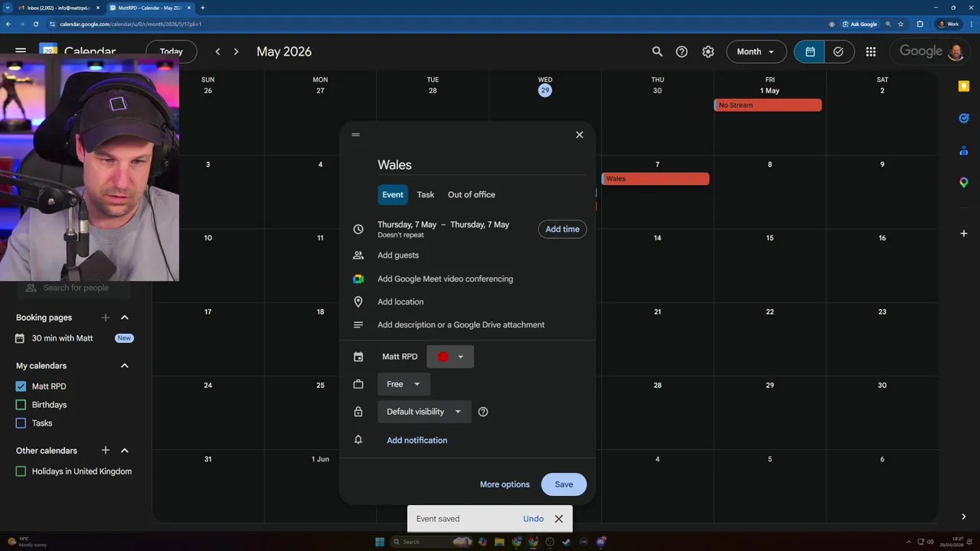Screen dimensions: 980x551
Task: Open Google Tasks in side panel
Action: point(964,118)
